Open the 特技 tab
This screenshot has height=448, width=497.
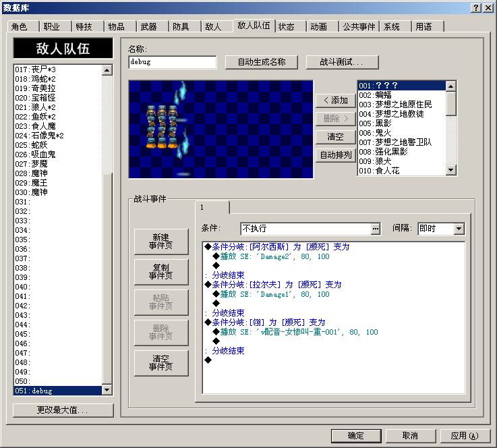87,26
